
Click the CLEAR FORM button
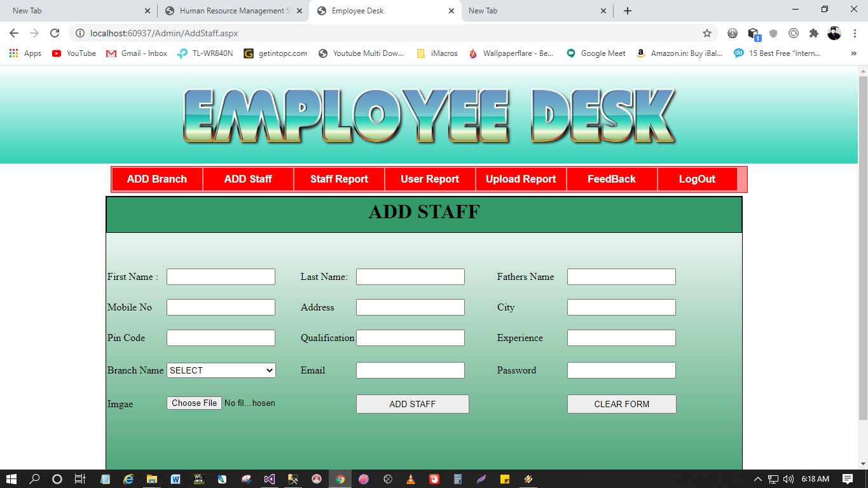pos(621,404)
